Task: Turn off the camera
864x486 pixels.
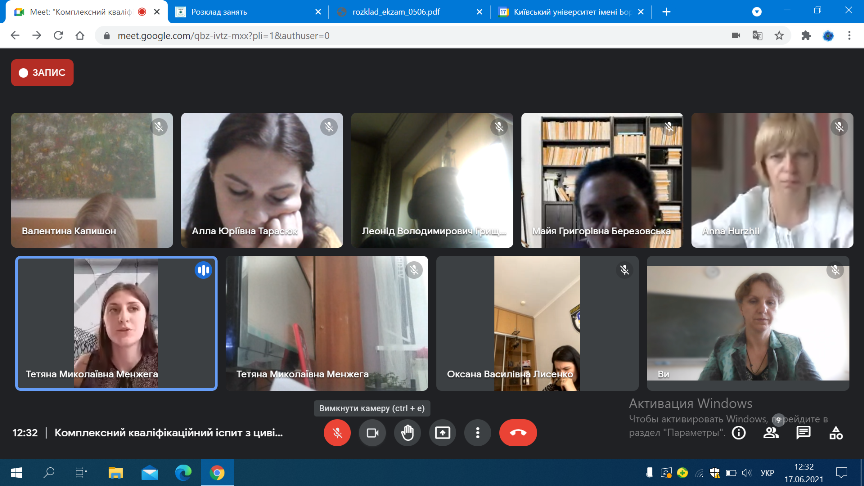Action: (x=372, y=433)
